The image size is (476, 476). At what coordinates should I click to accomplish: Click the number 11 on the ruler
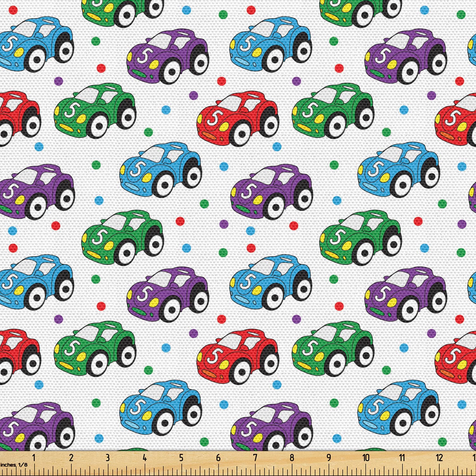click(402, 458)
